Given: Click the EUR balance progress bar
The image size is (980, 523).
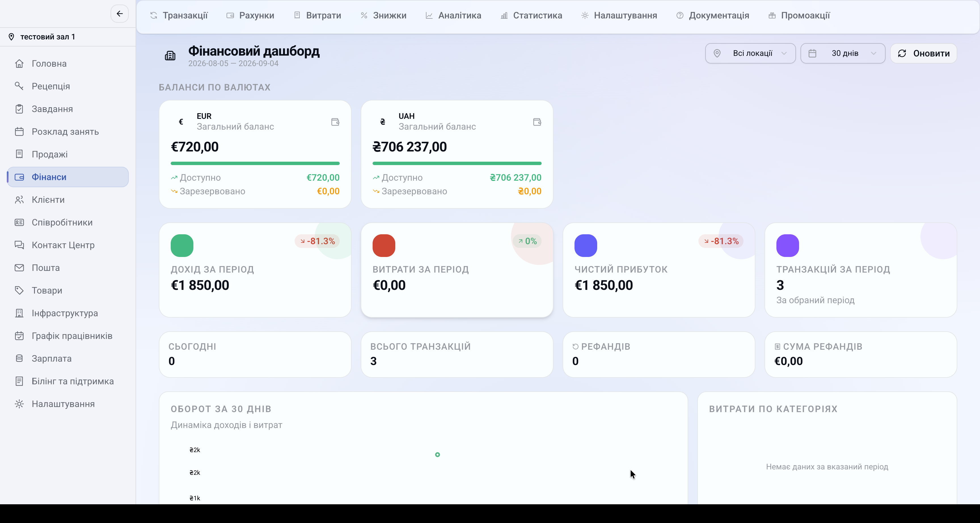Looking at the screenshot, I should tap(255, 163).
